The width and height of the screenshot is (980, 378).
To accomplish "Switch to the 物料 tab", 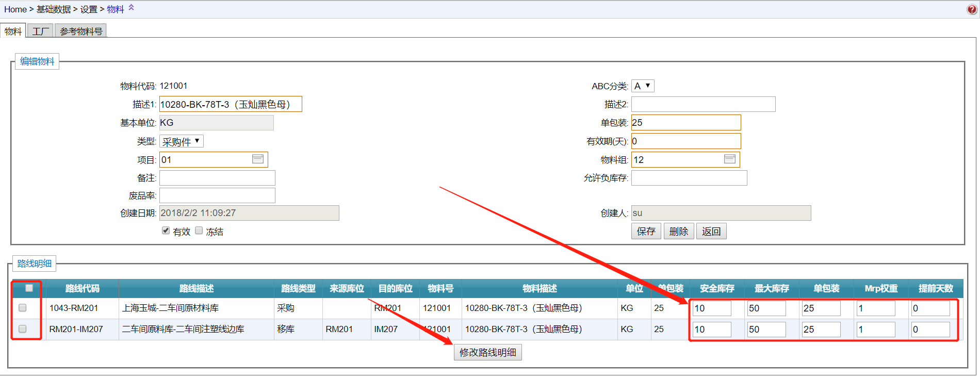I will 13,31.
